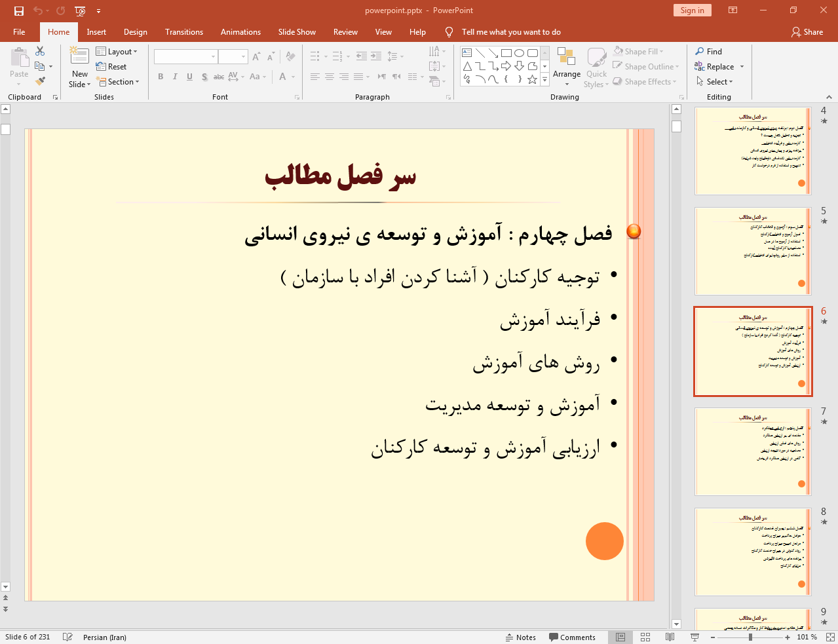
Task: Open the font size combo box
Action: tap(233, 57)
